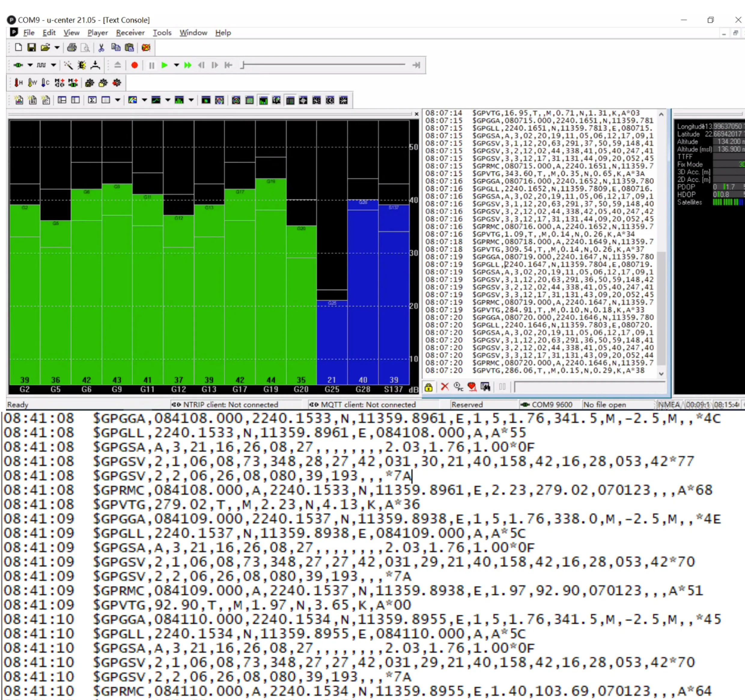The image size is (745, 700).
Task: Toggle the PC time clock icon
Action: [x=458, y=387]
